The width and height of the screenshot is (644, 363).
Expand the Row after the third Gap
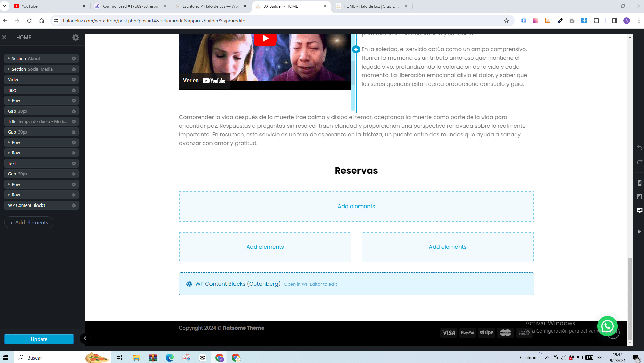pos(9,185)
